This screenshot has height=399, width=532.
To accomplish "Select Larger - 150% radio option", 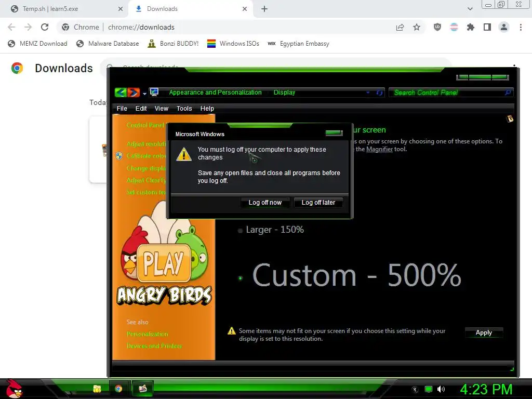I will click(240, 231).
